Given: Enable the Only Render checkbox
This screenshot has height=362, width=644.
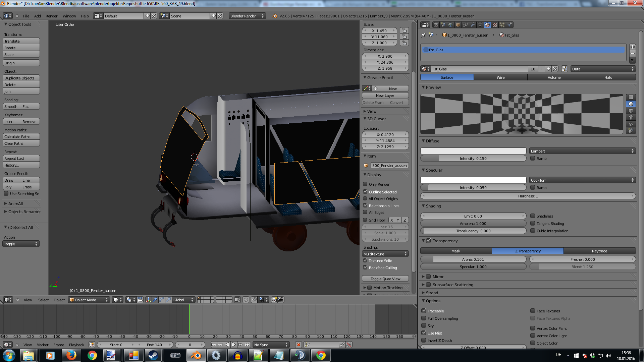Looking at the screenshot, I should click(365, 184).
